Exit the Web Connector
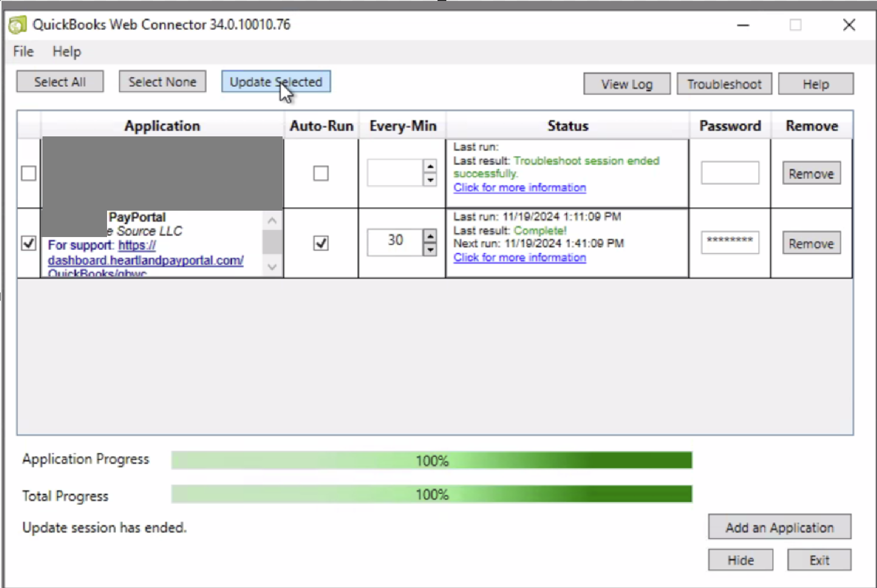 tap(819, 560)
